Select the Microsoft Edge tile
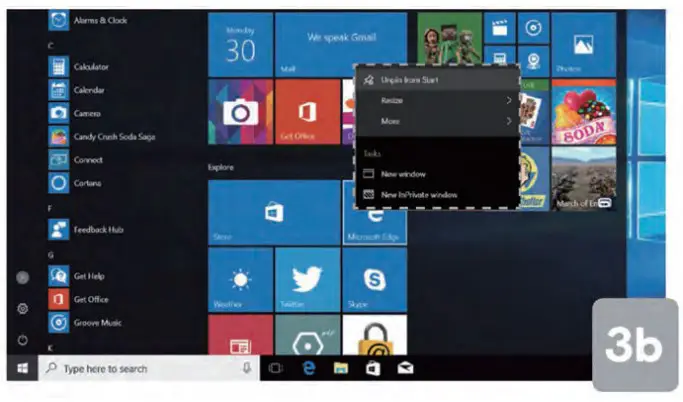Image resolution: width=683 pixels, height=402 pixels. (375, 226)
